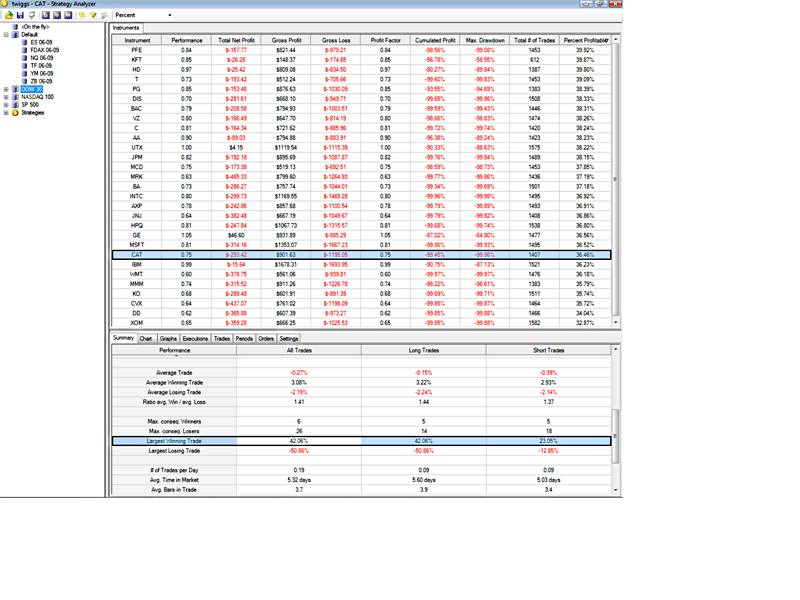Switch to the Summary tab

123,338
